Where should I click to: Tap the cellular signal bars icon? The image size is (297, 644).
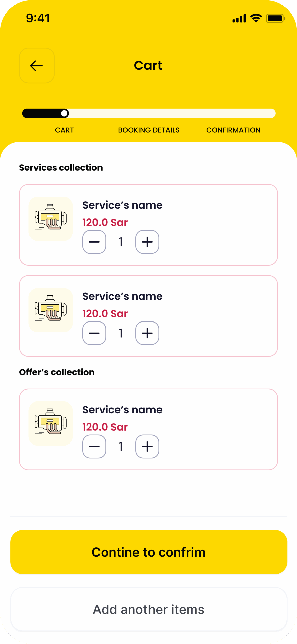coord(239,19)
